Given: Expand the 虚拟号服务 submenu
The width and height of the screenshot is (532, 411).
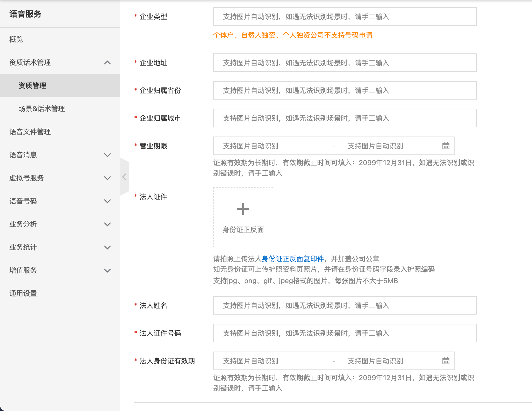Looking at the screenshot, I should [107, 178].
